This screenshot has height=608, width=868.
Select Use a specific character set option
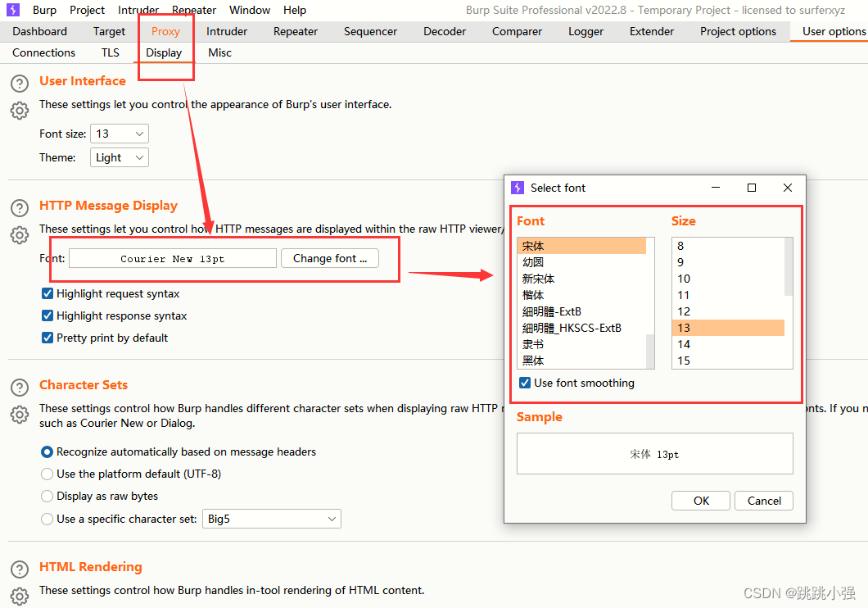coord(47,519)
